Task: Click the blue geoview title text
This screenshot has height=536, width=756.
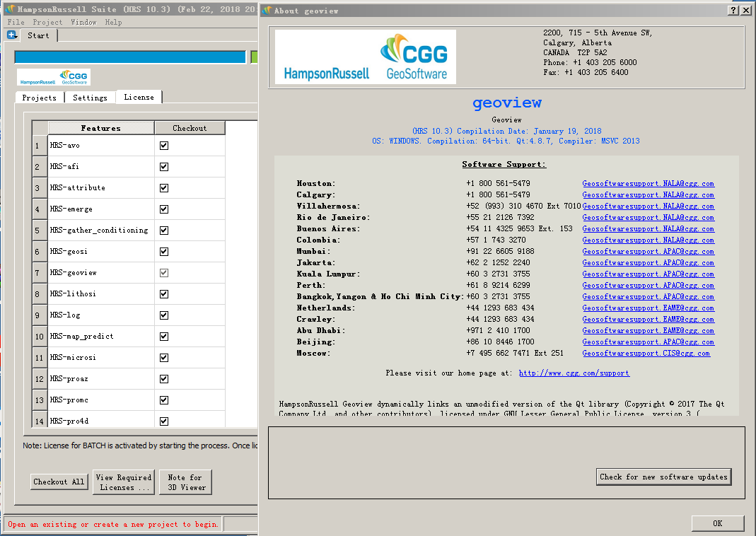Action: pyautogui.click(x=507, y=103)
